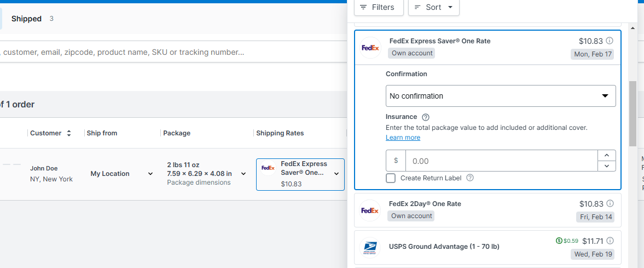This screenshot has height=268, width=644.
Task: Enable the Create Return Label checkbox
Action: (391, 178)
